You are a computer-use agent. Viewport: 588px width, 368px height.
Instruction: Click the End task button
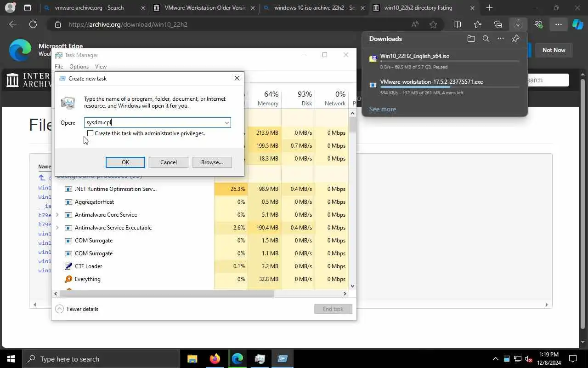coord(333,309)
